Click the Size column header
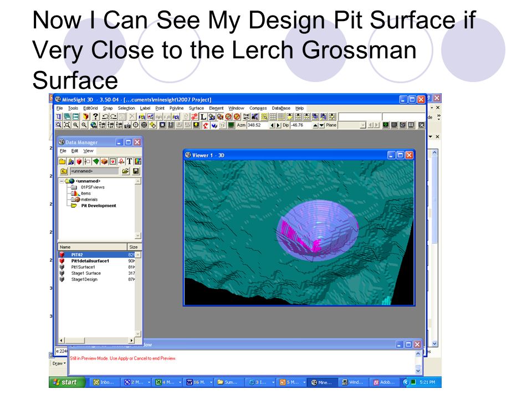 (x=134, y=247)
